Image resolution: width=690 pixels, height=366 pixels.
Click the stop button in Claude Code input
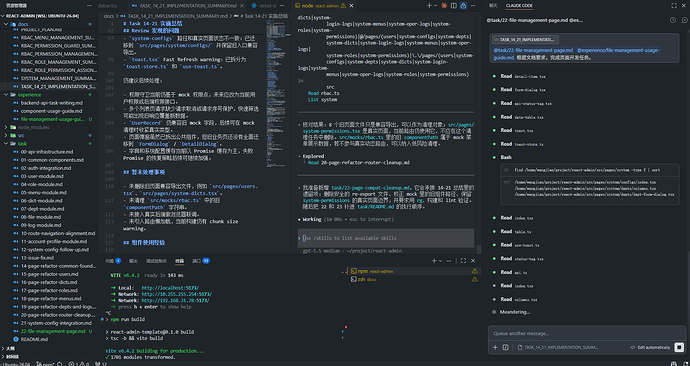[679, 347]
